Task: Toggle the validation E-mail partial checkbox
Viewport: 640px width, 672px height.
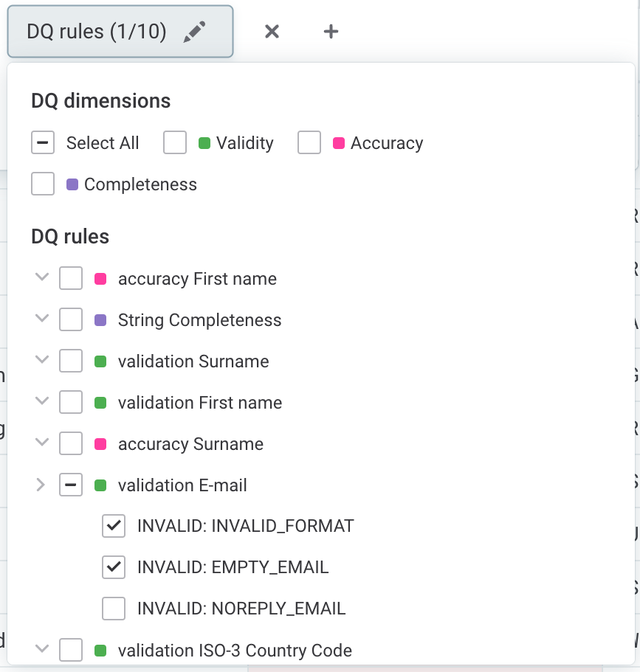Action: click(x=71, y=485)
